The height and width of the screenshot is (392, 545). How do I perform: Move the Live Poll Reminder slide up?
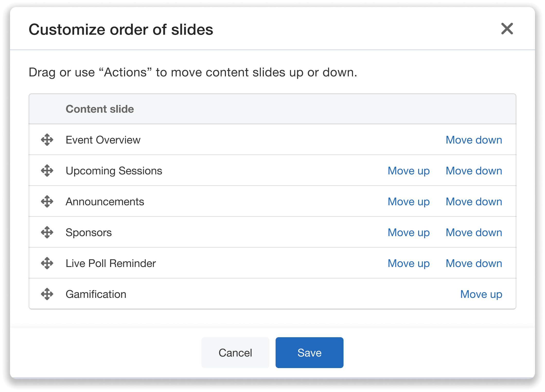409,263
